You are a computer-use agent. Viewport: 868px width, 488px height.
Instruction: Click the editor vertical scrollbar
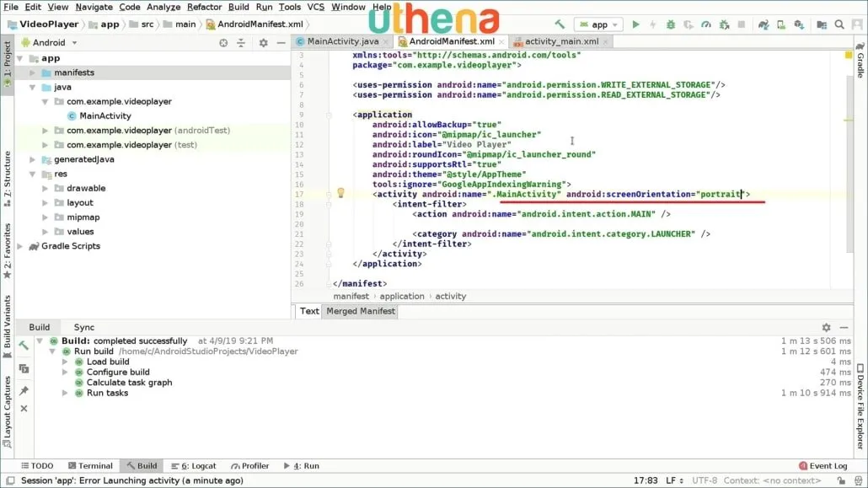[x=849, y=164]
